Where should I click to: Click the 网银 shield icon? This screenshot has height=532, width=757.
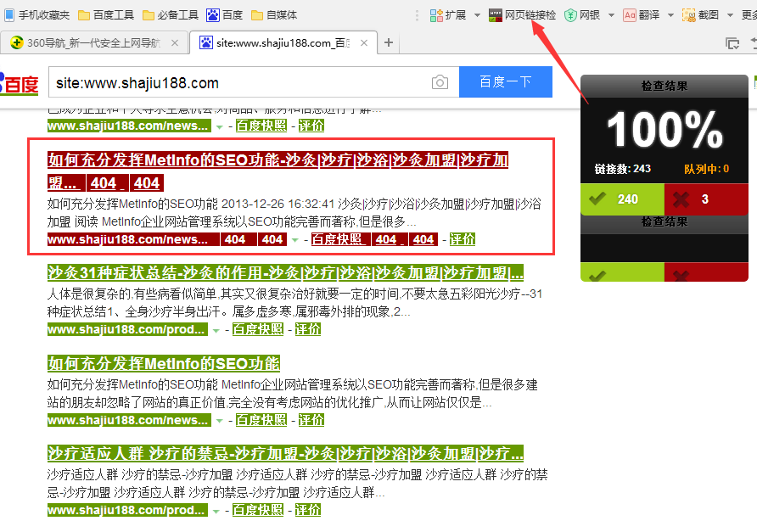570,15
